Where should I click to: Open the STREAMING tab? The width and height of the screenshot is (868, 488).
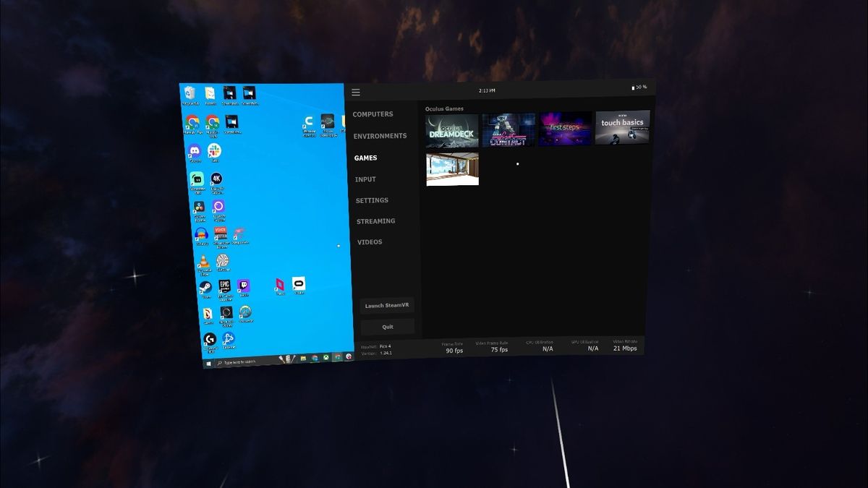click(x=374, y=221)
